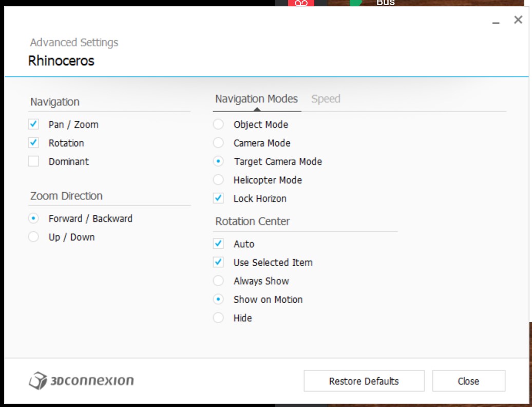Close the window with the X icon
Viewport: 532px width, 407px height.
518,20
